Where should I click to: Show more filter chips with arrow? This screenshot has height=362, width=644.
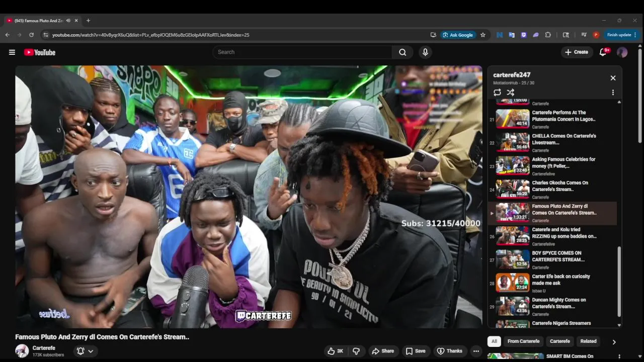click(x=614, y=342)
